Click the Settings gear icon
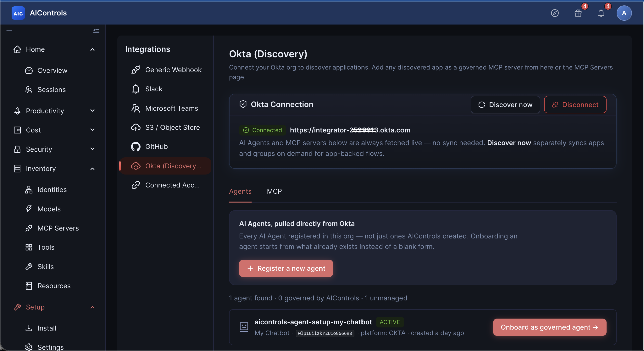This screenshot has width=644, height=351. (x=29, y=347)
